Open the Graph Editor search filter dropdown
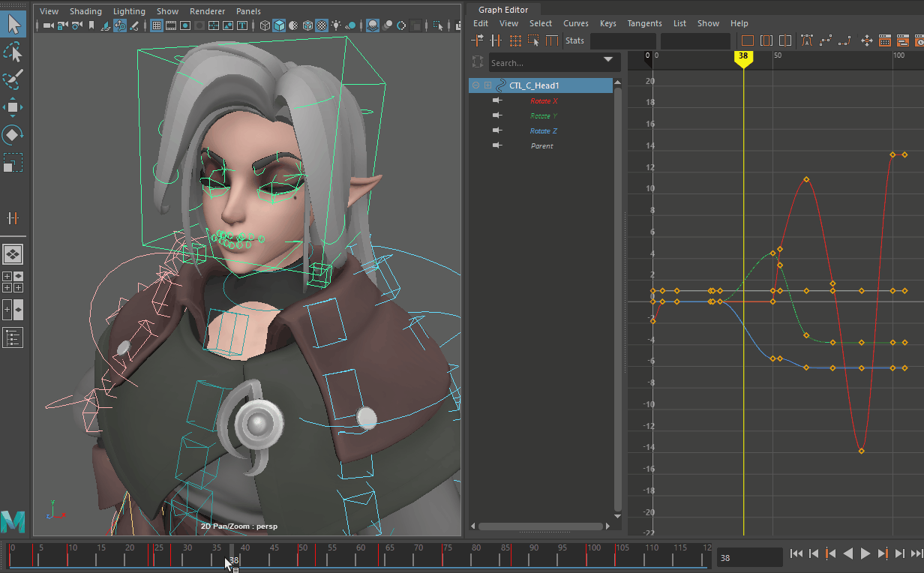This screenshot has height=573, width=924. pyautogui.click(x=607, y=61)
